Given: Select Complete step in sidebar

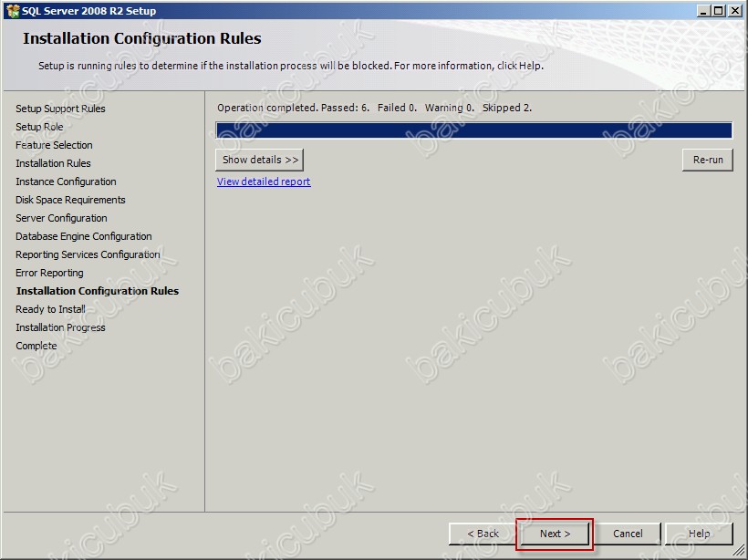Looking at the screenshot, I should (x=36, y=346).
